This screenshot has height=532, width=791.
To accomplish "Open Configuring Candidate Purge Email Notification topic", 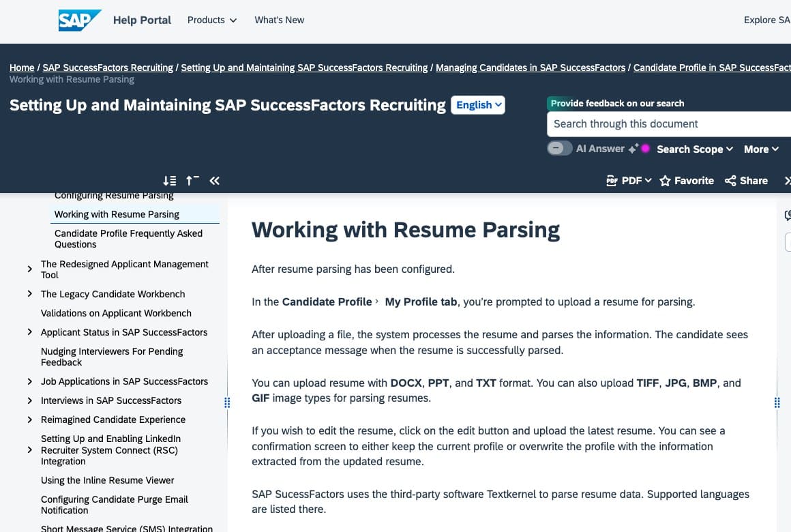I will point(114,504).
